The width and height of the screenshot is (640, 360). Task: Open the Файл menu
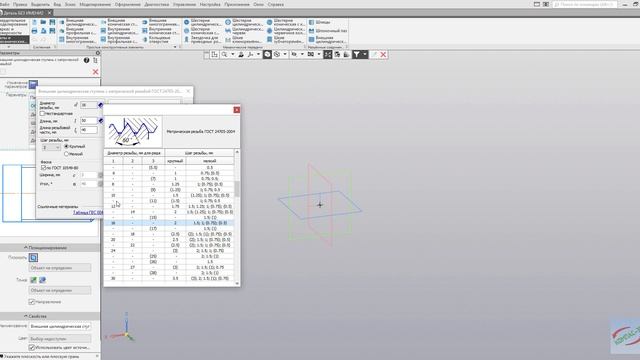5,4
